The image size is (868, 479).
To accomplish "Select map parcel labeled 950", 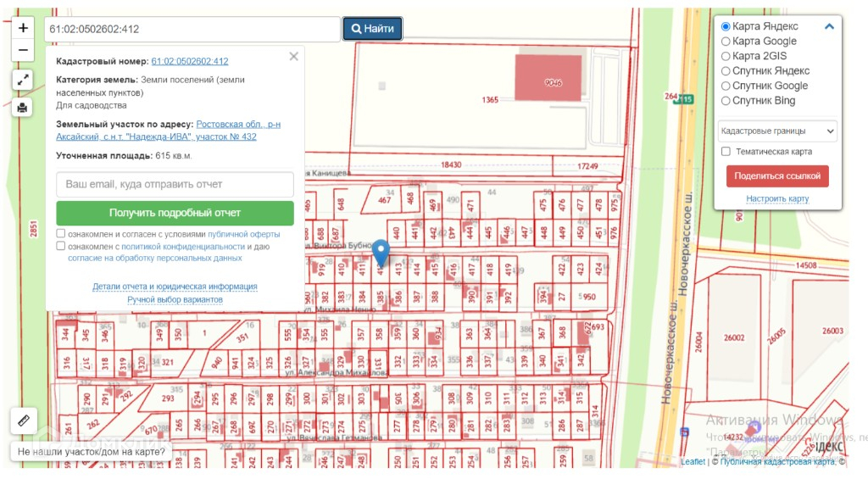I will [590, 297].
